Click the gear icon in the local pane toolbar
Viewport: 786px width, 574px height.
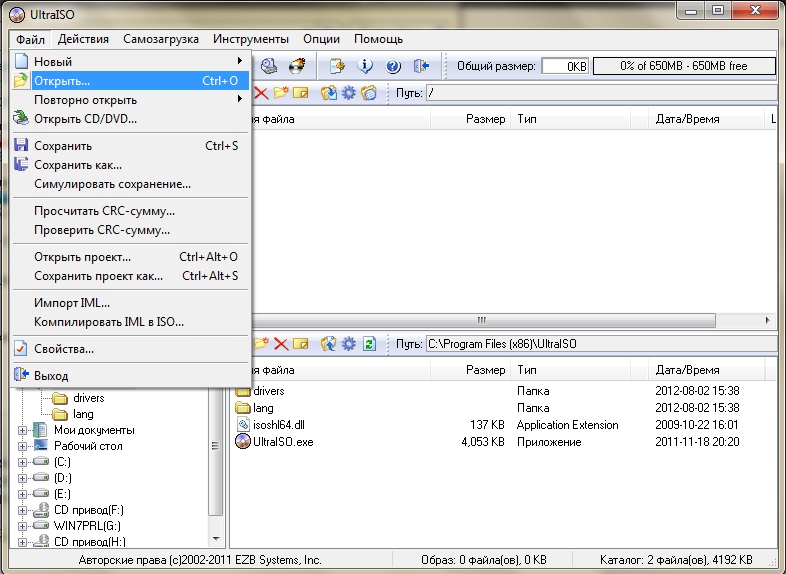click(x=348, y=344)
